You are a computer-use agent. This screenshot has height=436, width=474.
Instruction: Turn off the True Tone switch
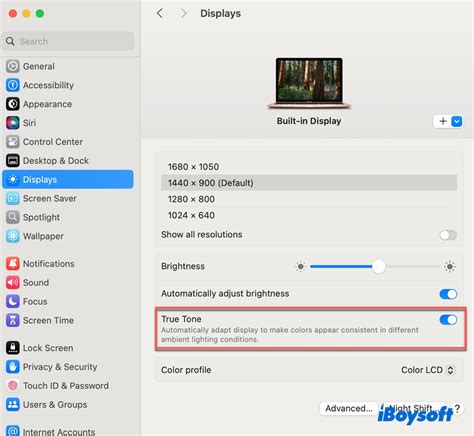pos(448,320)
